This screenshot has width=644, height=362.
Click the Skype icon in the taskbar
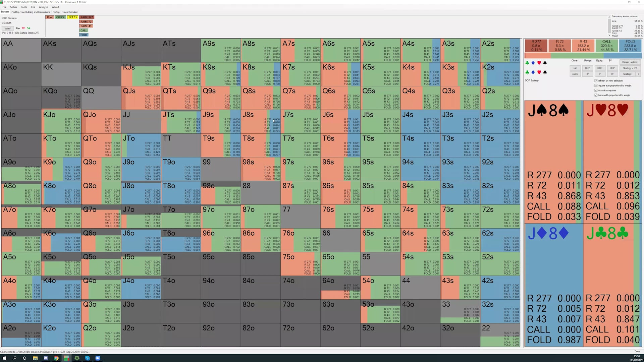tap(88, 358)
